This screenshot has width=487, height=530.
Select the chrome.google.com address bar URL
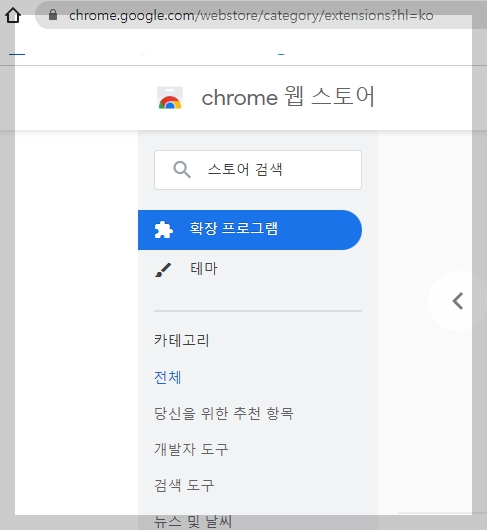pyautogui.click(x=251, y=16)
